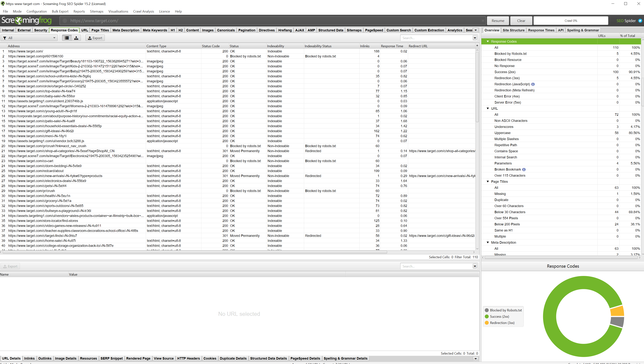Show more bottom tabs via overflow arrow

pyautogui.click(x=475, y=358)
